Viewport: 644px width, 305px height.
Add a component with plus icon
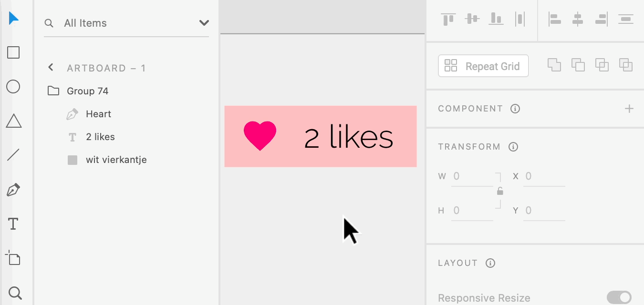[x=629, y=109]
